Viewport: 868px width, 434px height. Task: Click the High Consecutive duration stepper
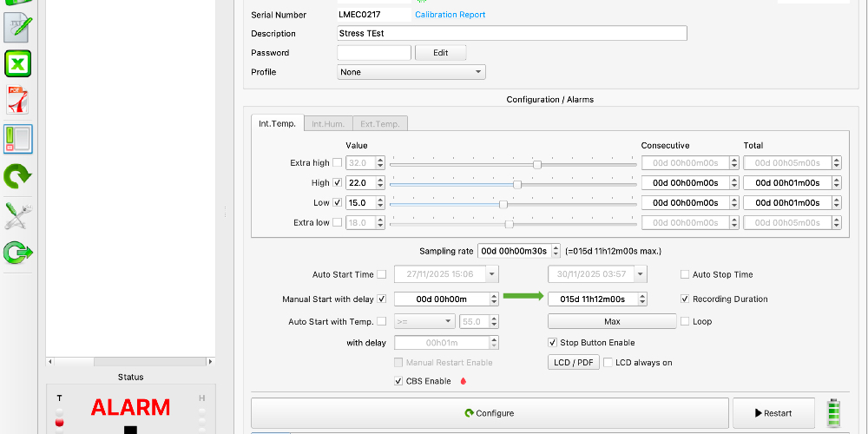tap(734, 182)
